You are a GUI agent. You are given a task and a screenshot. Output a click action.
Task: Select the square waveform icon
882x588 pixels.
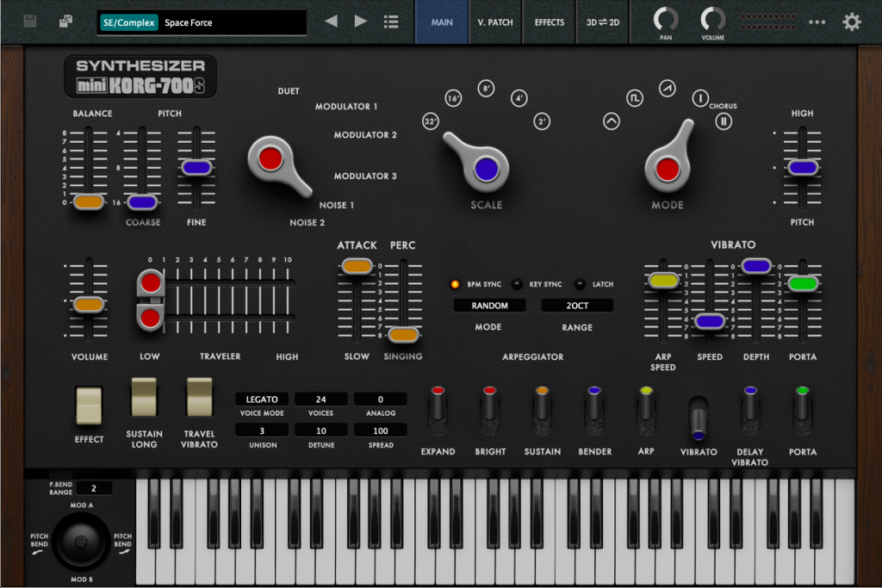[x=635, y=98]
